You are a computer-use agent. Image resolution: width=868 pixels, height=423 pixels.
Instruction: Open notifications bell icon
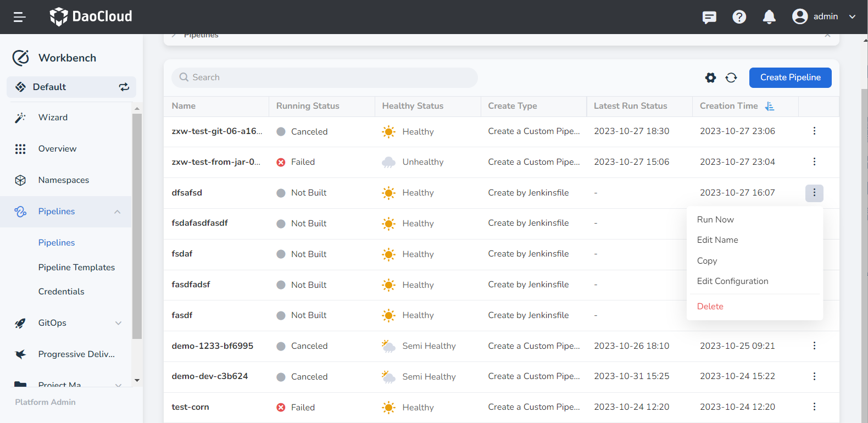pos(769,17)
